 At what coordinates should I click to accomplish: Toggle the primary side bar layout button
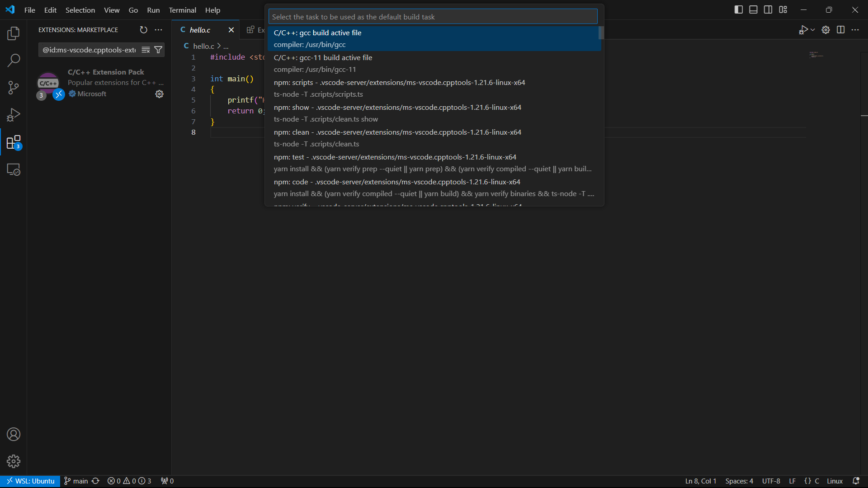[739, 10]
